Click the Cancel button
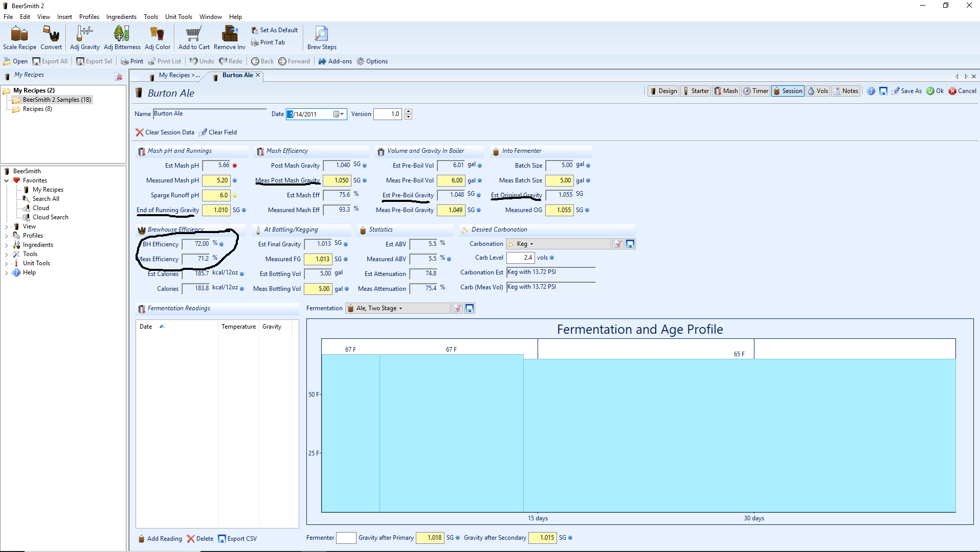980x552 pixels. (962, 91)
